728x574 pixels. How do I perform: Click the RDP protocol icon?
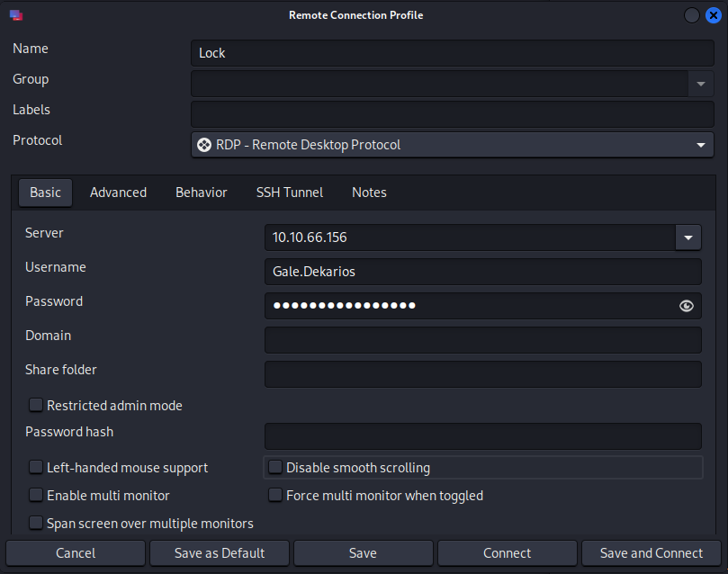(x=204, y=145)
